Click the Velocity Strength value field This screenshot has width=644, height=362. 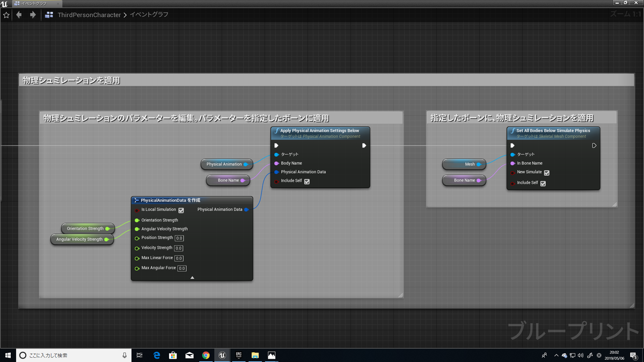coord(179,248)
